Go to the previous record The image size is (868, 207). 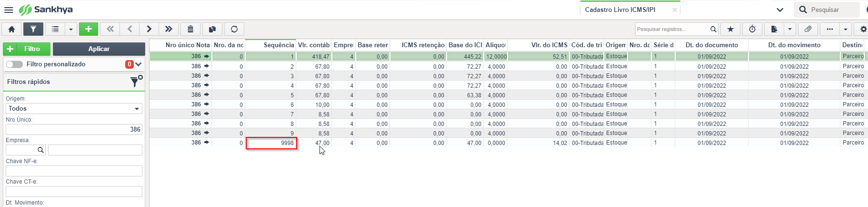coord(130,29)
